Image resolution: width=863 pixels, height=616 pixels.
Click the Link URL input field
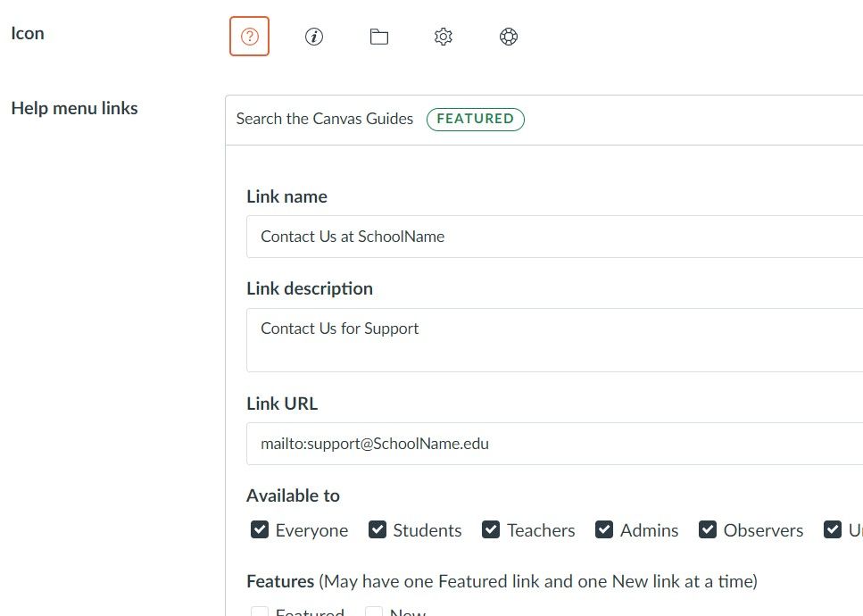click(x=554, y=444)
